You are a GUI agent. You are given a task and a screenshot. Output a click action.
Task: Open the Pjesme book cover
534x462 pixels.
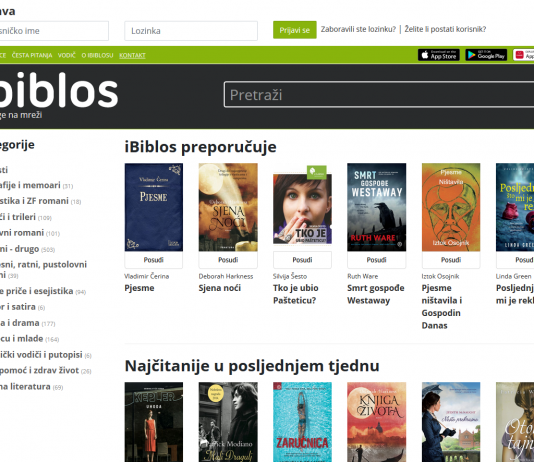click(x=154, y=207)
